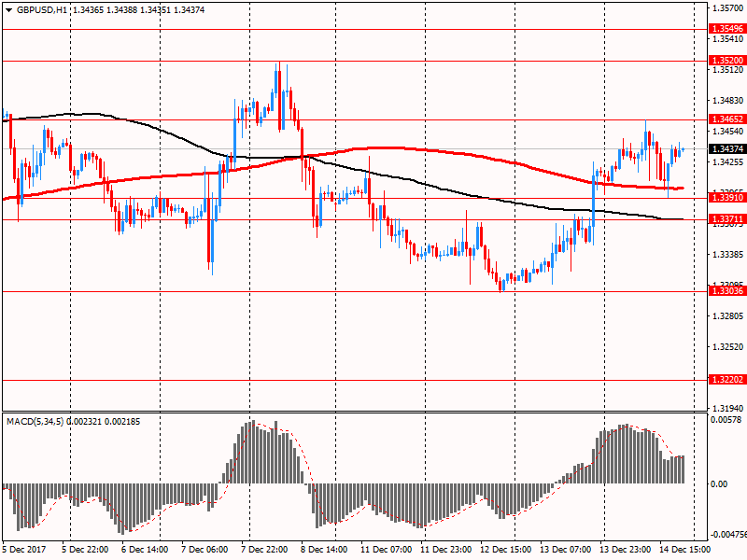Select the 14 Dec 15:00 time label
Image resolution: width=747 pixels, height=560 pixels.
pyautogui.click(x=684, y=549)
